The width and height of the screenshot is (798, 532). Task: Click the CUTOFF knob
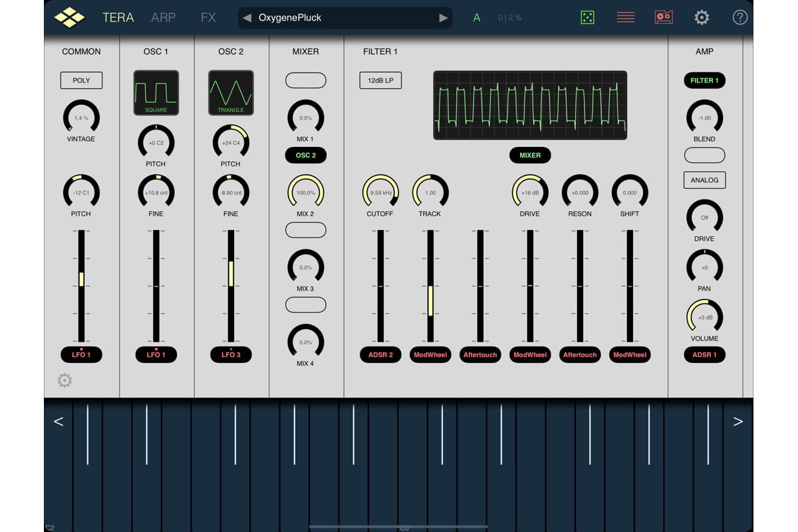[x=380, y=192]
